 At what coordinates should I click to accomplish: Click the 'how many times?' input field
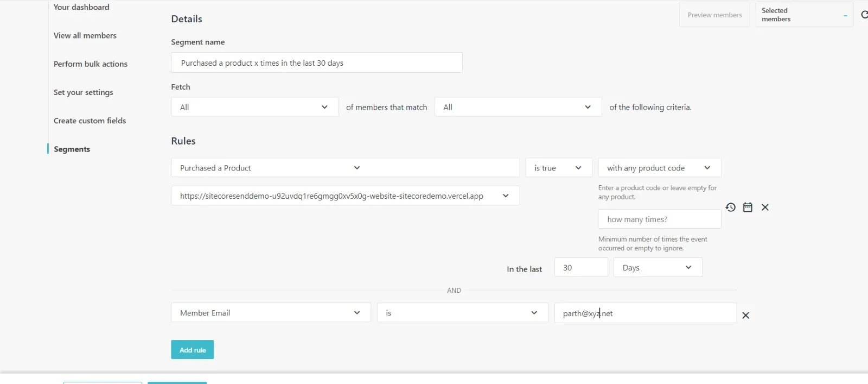[660, 219]
